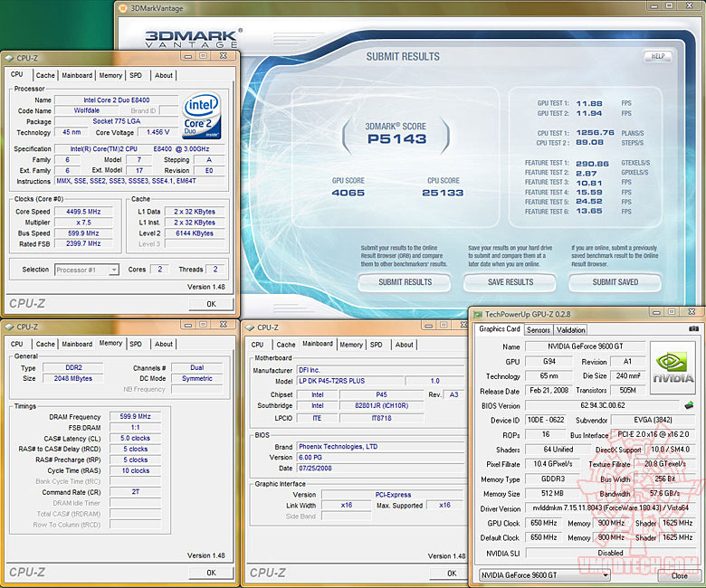
Task: Open SPD tab in top CPU-Z window
Action: (x=136, y=76)
